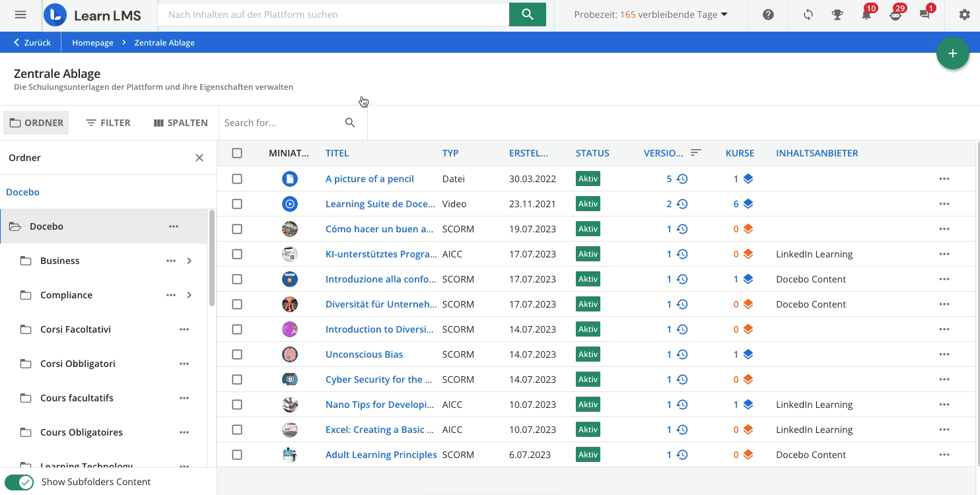This screenshot has width=980, height=495.
Task: Open the settings gear icon
Action: click(x=964, y=15)
